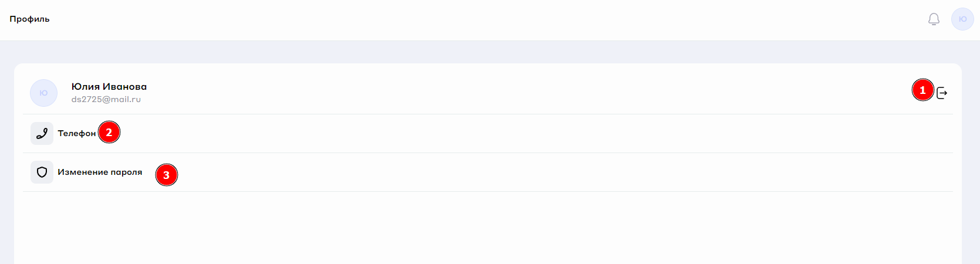Image resolution: width=980 pixels, height=264 pixels.
Task: Open the Телефон setting label
Action: [76, 134]
